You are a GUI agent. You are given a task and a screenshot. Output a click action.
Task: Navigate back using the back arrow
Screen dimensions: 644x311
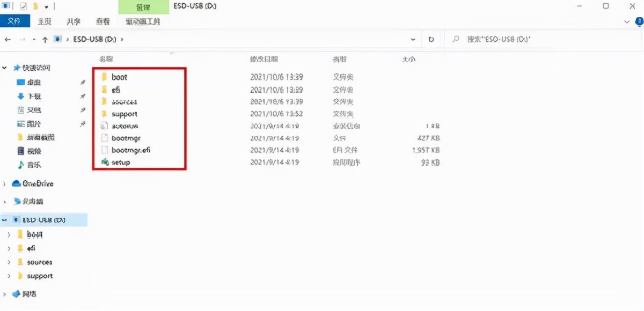tap(8, 39)
